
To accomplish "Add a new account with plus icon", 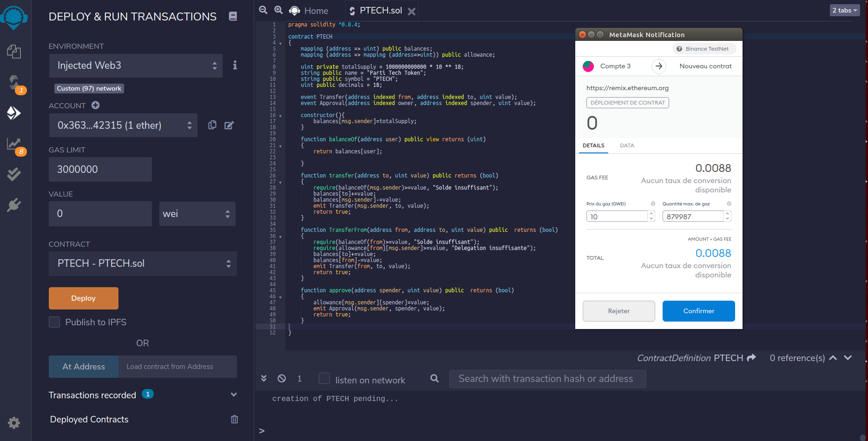I will point(95,105).
